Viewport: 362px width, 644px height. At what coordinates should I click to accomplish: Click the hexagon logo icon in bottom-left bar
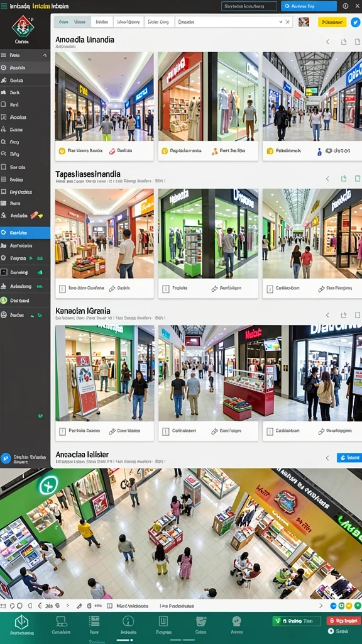(21, 622)
